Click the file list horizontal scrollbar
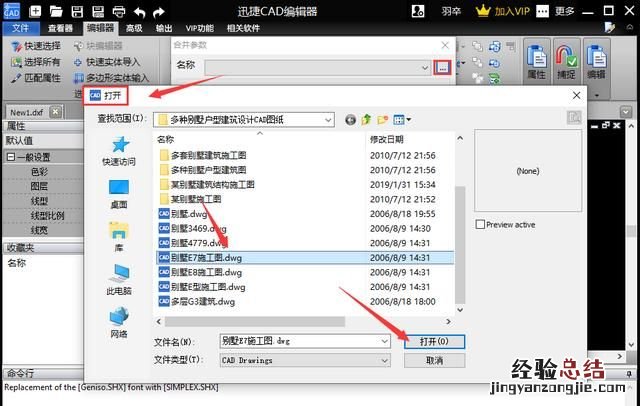The image size is (640, 406). [x=255, y=322]
